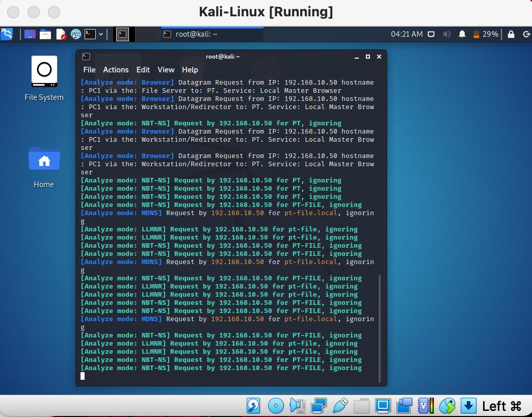Click the VirtualBox USB devices icon
532x417 pixels.
(x=340, y=405)
